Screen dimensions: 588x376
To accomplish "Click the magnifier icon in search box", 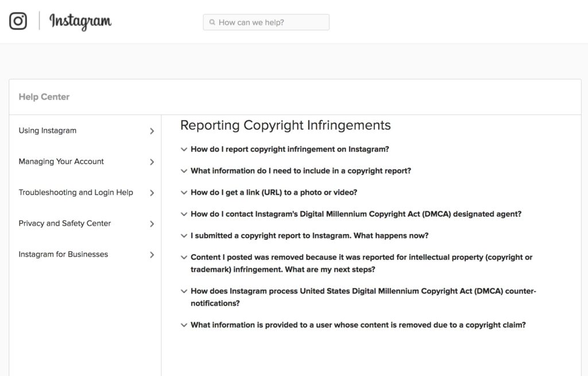I will pos(212,22).
